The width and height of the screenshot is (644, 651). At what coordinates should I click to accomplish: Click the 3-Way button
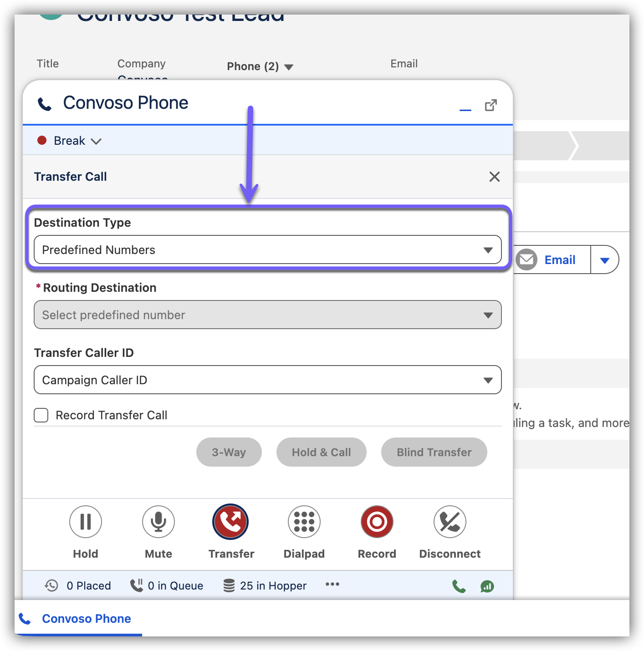[229, 452]
